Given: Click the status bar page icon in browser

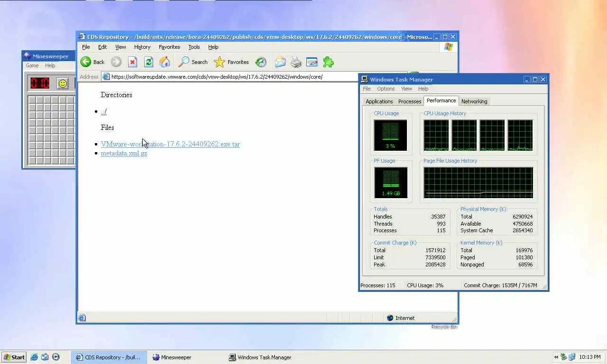Looking at the screenshot, I should tap(82, 318).
